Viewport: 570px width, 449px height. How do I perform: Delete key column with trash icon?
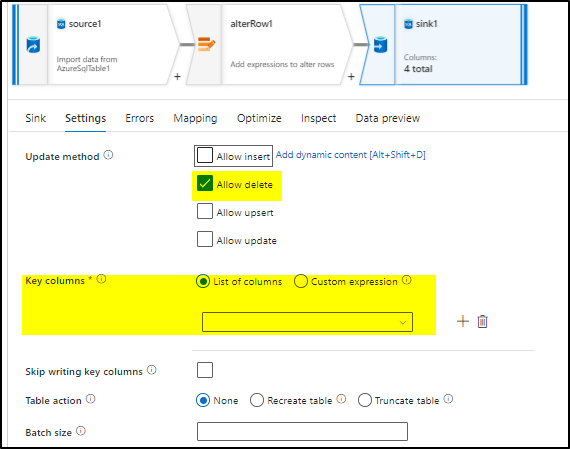(482, 321)
